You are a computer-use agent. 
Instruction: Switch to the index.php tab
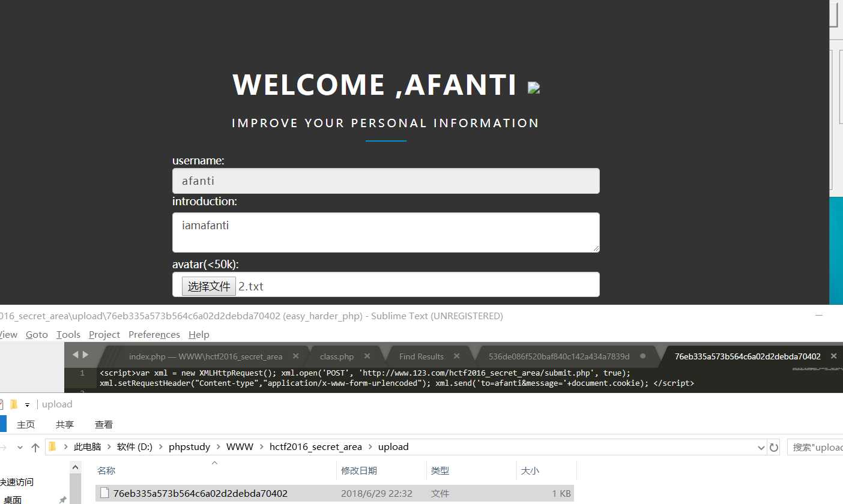pos(205,356)
